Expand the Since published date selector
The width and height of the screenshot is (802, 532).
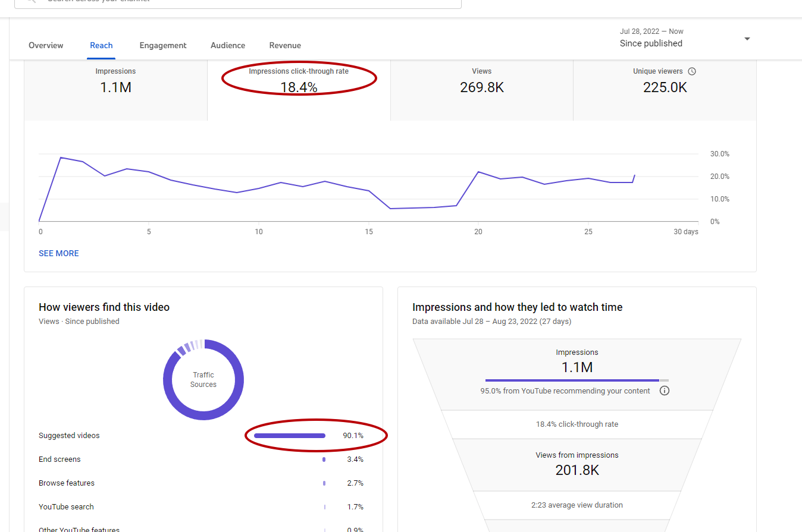(x=685, y=37)
